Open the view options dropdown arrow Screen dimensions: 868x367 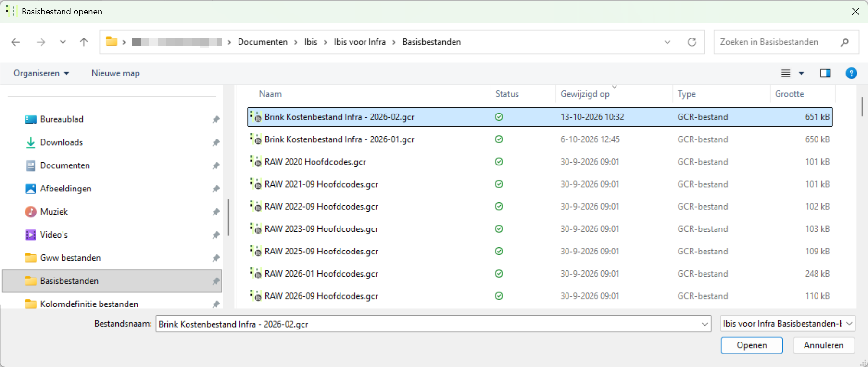[801, 73]
